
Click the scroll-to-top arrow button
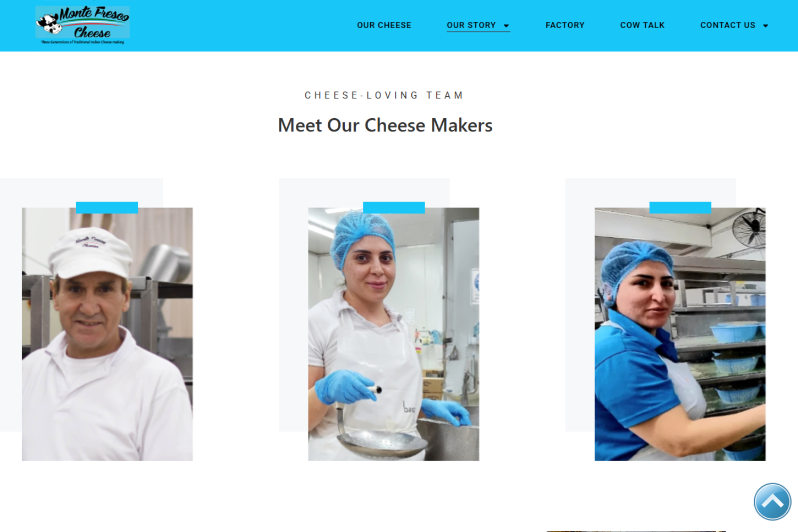coord(772,502)
